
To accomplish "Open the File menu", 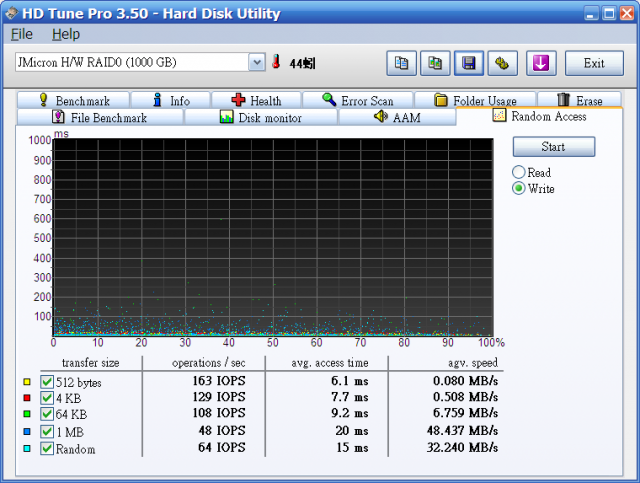I will point(22,34).
